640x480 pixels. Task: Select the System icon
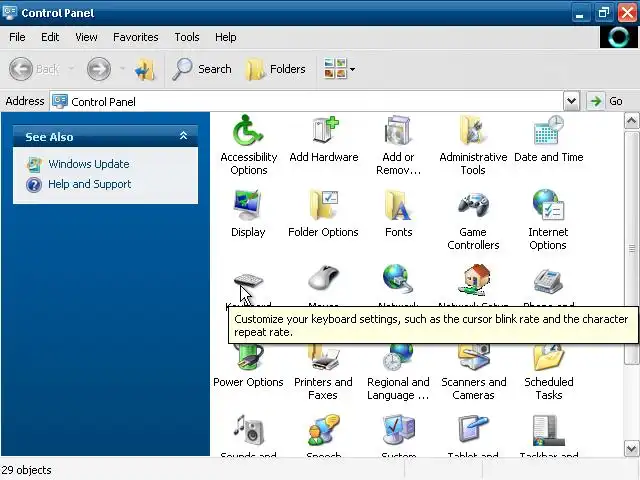click(399, 430)
